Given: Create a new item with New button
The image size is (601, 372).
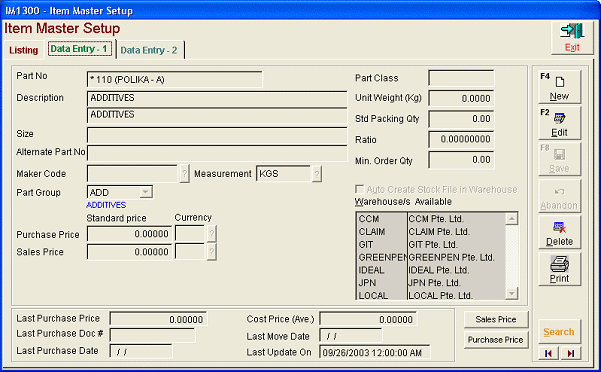Looking at the screenshot, I should click(x=560, y=87).
